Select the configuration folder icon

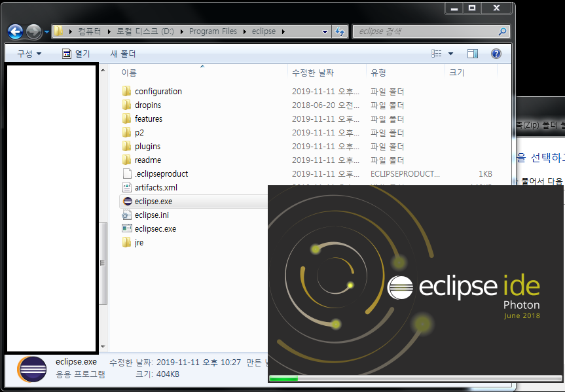tap(126, 91)
